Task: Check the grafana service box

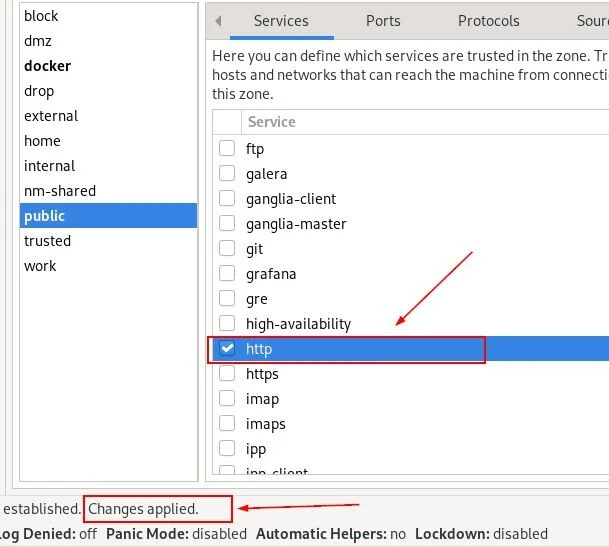Action: 227,274
